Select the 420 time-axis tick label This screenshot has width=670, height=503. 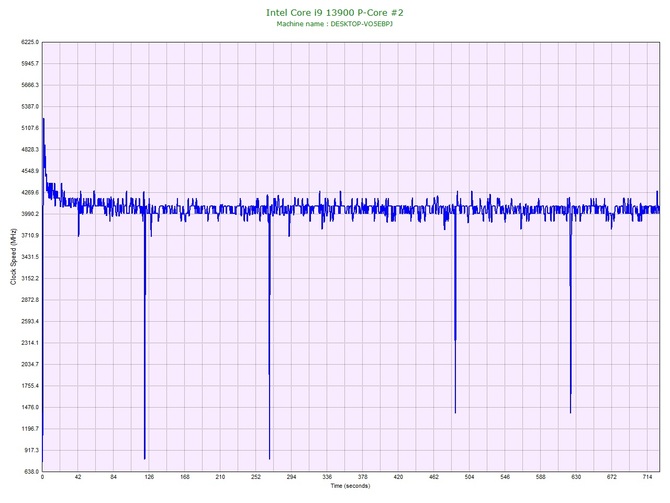tap(398, 477)
